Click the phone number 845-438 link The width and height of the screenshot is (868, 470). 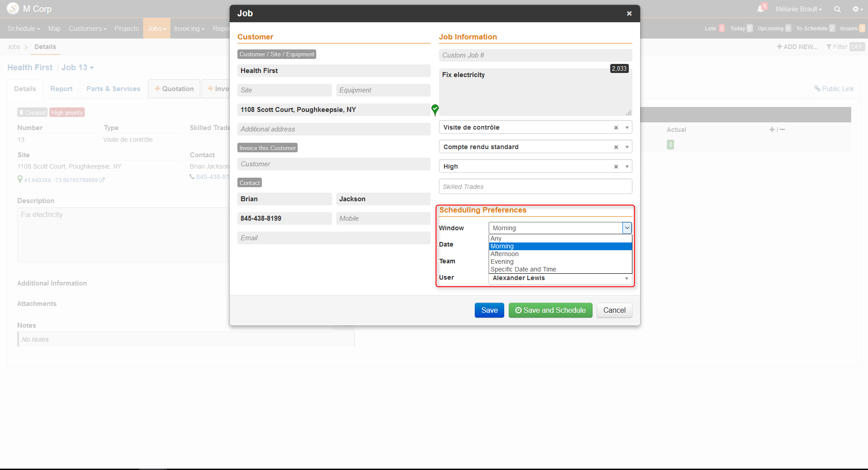point(212,177)
